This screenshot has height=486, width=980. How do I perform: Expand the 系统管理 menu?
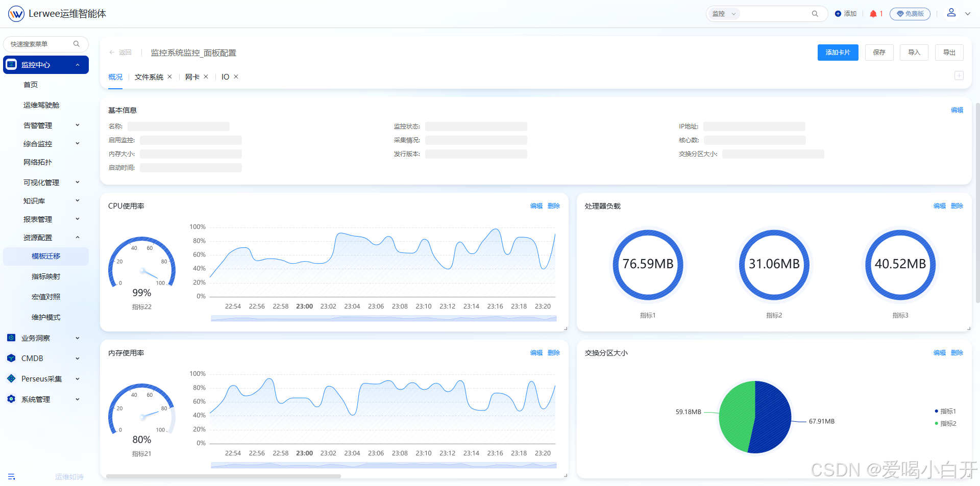pos(78,399)
